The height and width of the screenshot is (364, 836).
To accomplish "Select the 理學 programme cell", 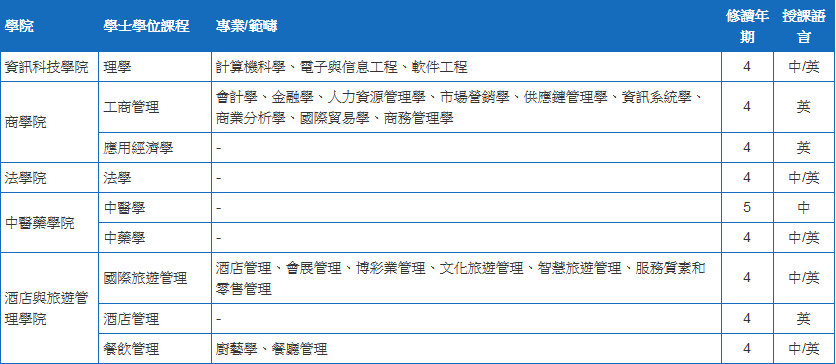I will click(x=155, y=67).
